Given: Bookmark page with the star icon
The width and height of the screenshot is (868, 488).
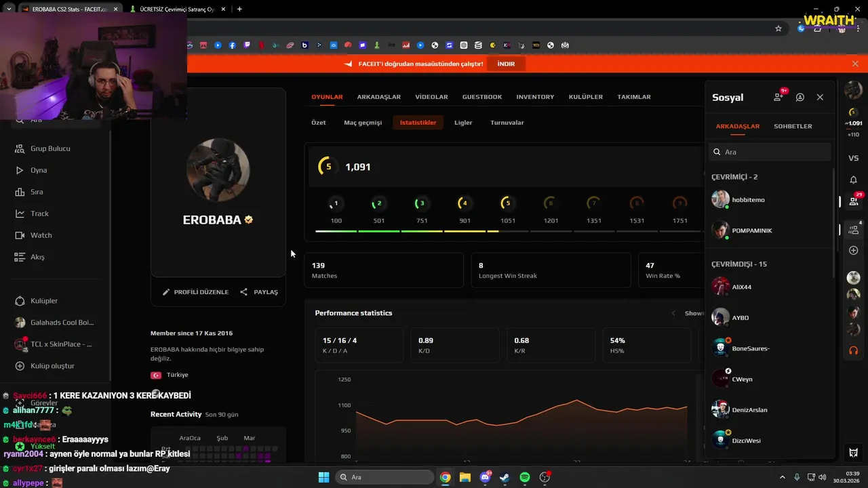Looking at the screenshot, I should coord(778,28).
